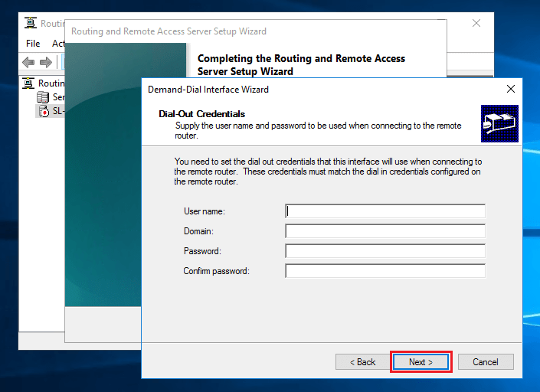Click the User name label
The width and height of the screenshot is (540, 392).
[205, 211]
